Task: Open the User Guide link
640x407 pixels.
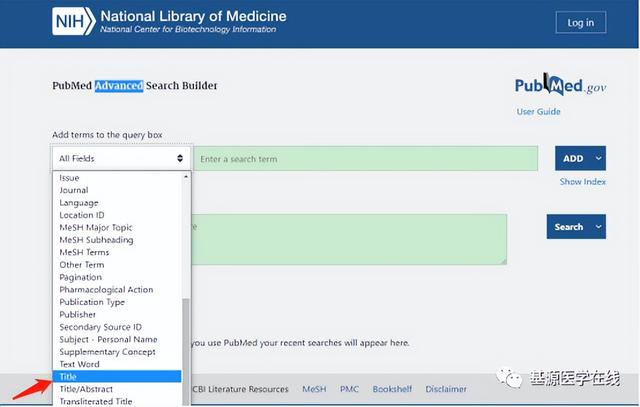Action: [538, 112]
